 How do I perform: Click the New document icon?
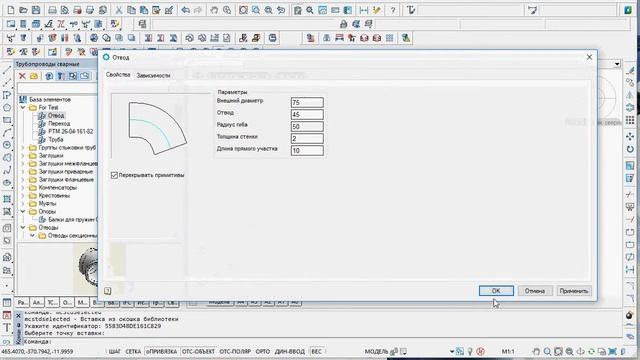[11, 10]
